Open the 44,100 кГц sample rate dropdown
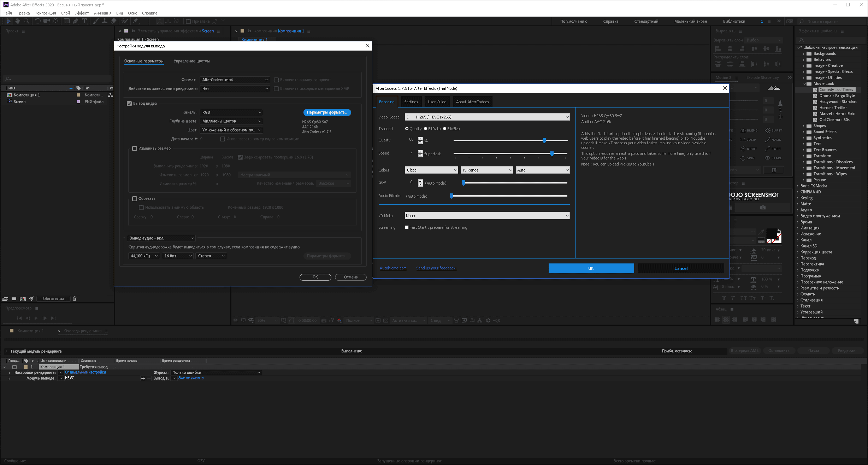868x465 pixels. click(x=144, y=256)
